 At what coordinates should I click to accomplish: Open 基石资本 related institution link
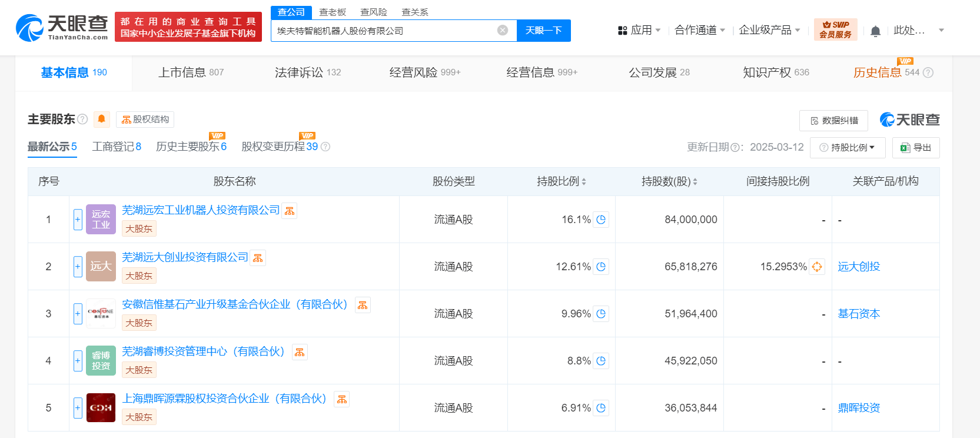(x=859, y=314)
